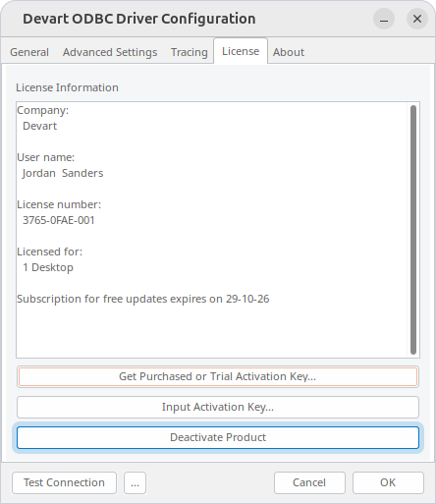Click the '1 Desktop' license value

(x=48, y=267)
